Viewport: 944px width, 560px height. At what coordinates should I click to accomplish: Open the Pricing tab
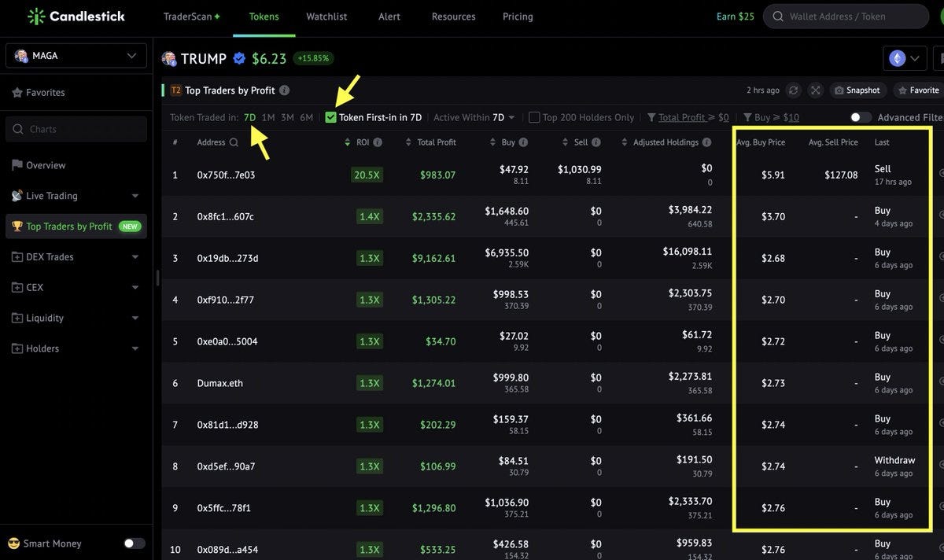click(518, 17)
